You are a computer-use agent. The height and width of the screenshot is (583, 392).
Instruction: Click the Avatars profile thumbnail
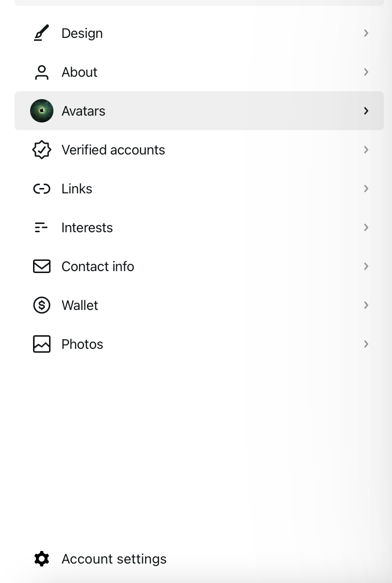[42, 111]
